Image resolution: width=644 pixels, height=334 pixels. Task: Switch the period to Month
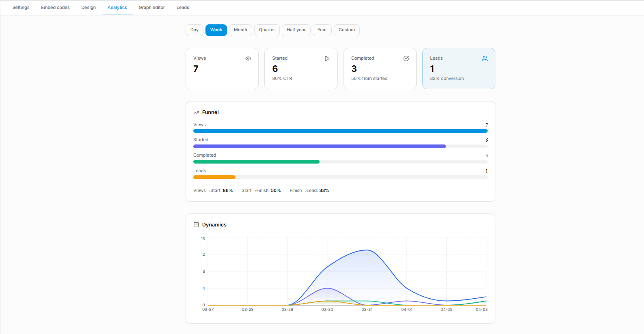click(240, 30)
